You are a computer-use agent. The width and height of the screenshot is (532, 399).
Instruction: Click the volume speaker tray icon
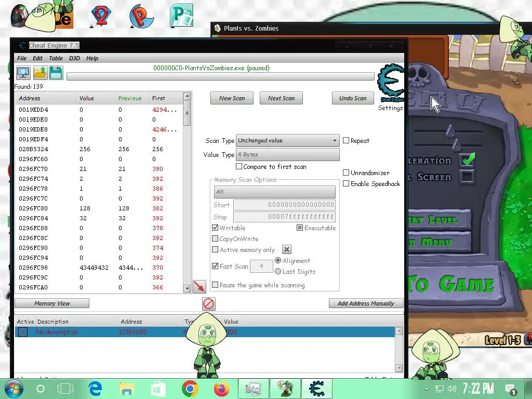point(452,389)
